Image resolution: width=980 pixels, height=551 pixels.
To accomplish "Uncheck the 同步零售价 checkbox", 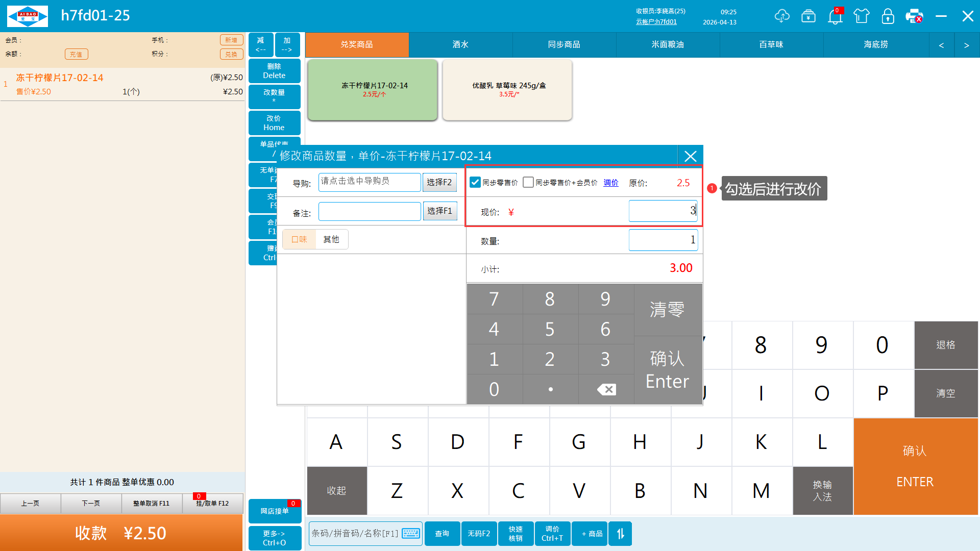I will [x=475, y=182].
